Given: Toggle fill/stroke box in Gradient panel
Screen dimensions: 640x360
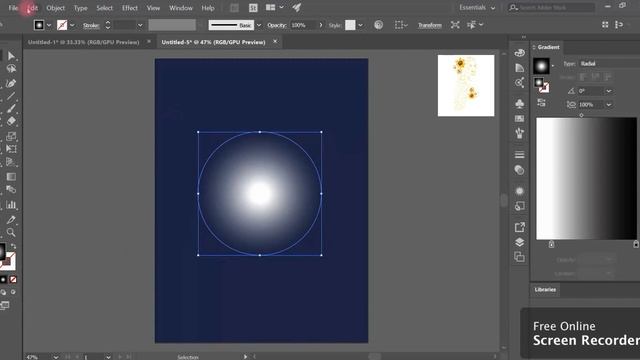Looking at the screenshot, I should (x=541, y=85).
